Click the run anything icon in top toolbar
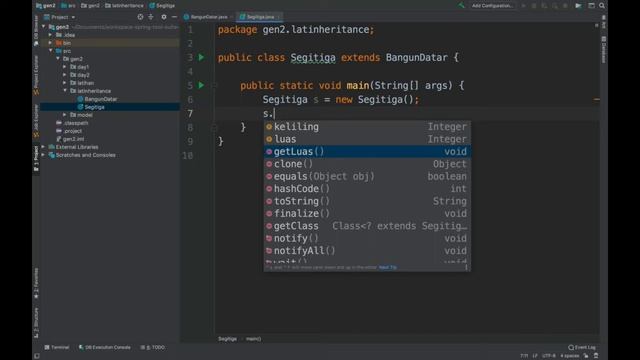The width and height of the screenshot is (640, 360). [x=578, y=6]
